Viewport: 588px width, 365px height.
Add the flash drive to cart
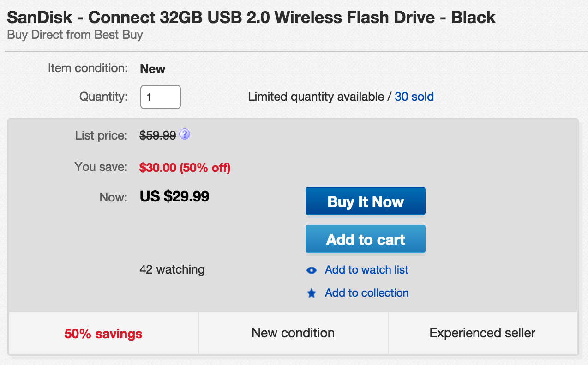click(365, 239)
